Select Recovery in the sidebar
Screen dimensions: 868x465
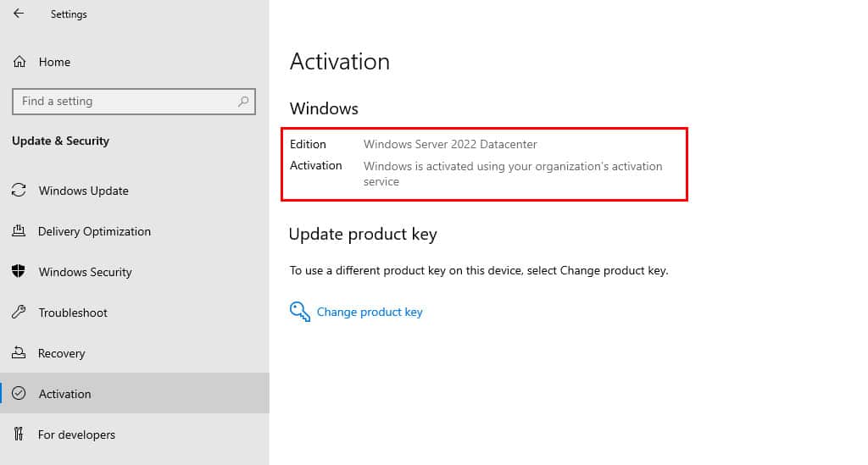[x=135, y=352]
